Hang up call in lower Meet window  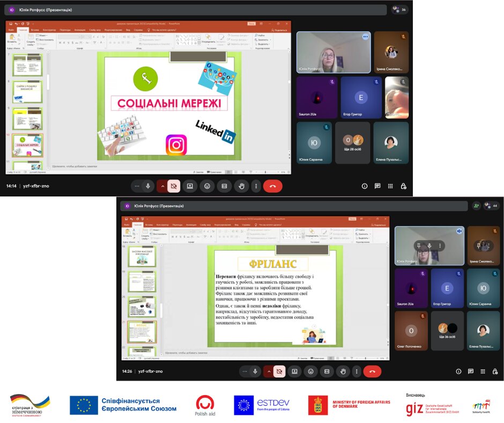click(x=372, y=371)
